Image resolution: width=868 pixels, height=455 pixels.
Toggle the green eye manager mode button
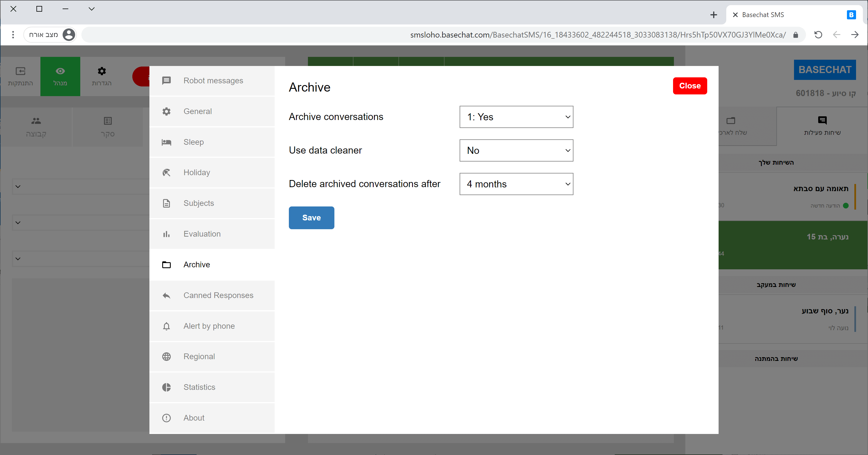pos(60,76)
